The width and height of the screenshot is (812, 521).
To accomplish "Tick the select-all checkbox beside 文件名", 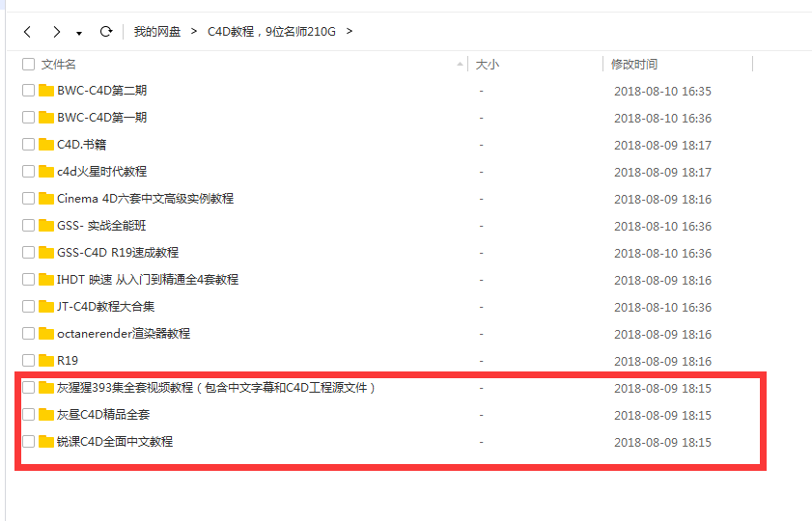I will (x=28, y=64).
